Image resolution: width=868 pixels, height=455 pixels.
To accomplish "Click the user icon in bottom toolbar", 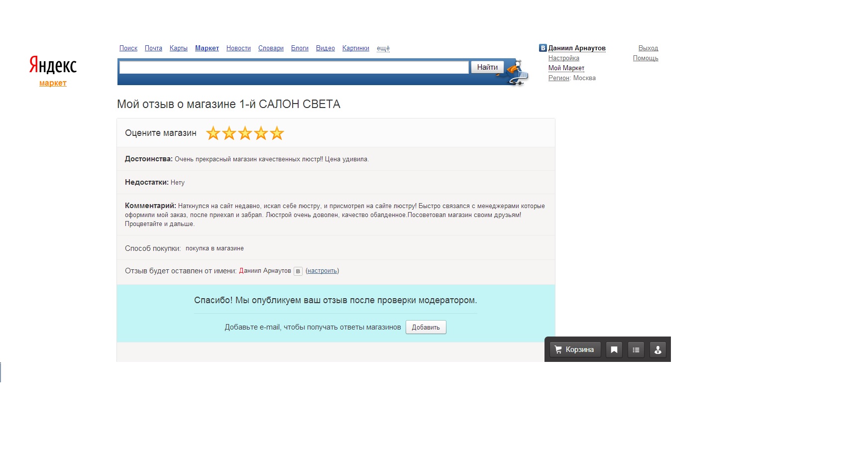I will (658, 349).
